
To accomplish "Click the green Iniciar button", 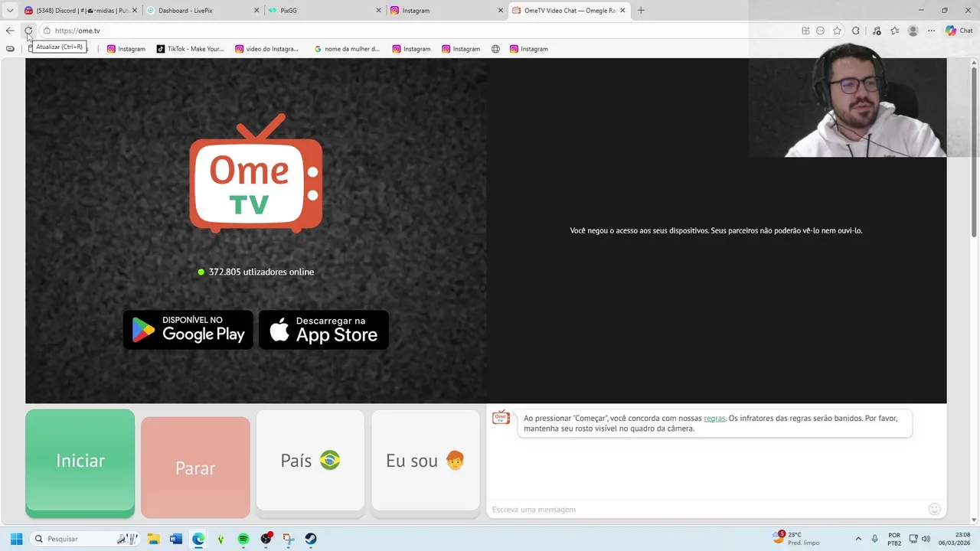I will click(x=80, y=462).
